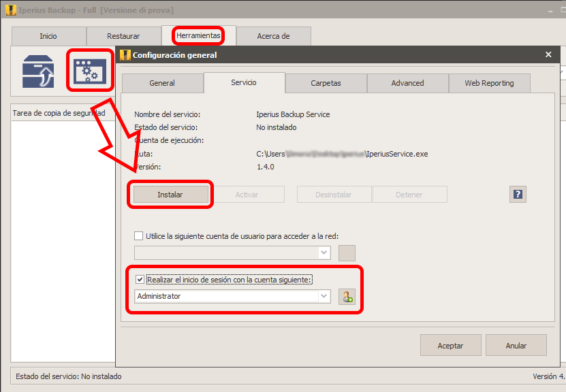
Task: Show the Web Reporting tab
Action: 489,83
